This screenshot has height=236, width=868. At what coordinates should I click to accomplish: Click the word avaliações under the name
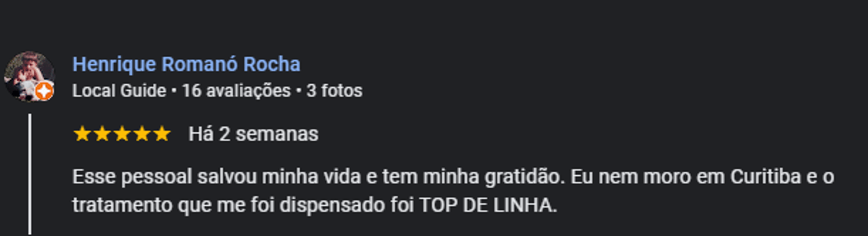coord(248,91)
